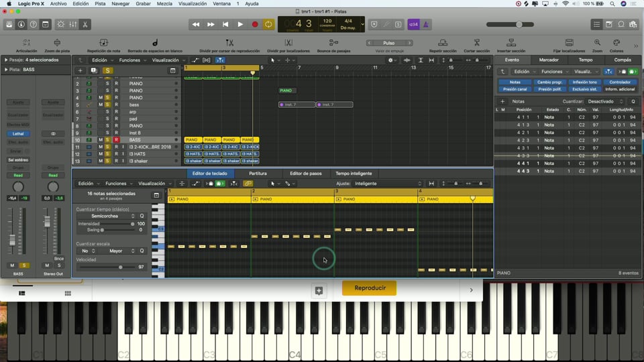Toggle the yellow Cycle mode button
644x362 pixels.
point(268,24)
